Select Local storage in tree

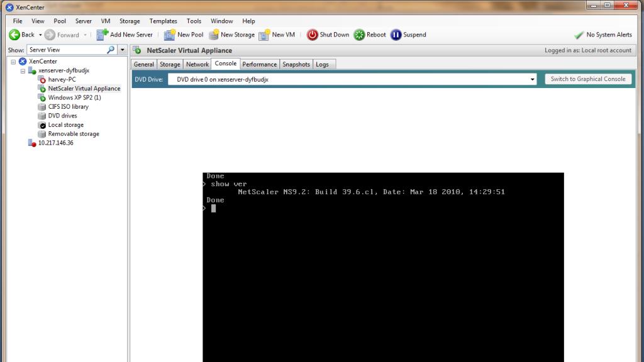(65, 125)
